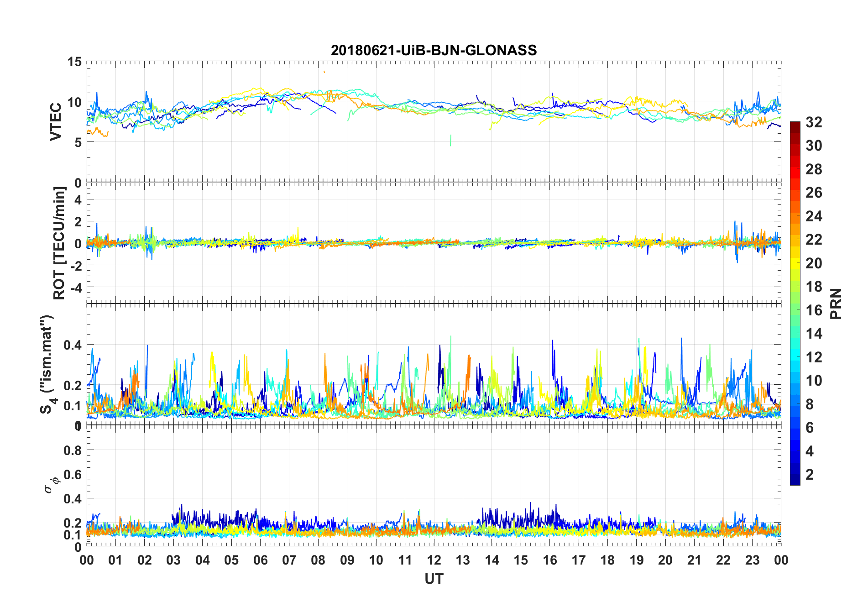Select hour label 17 on the UT axis

coord(579,560)
